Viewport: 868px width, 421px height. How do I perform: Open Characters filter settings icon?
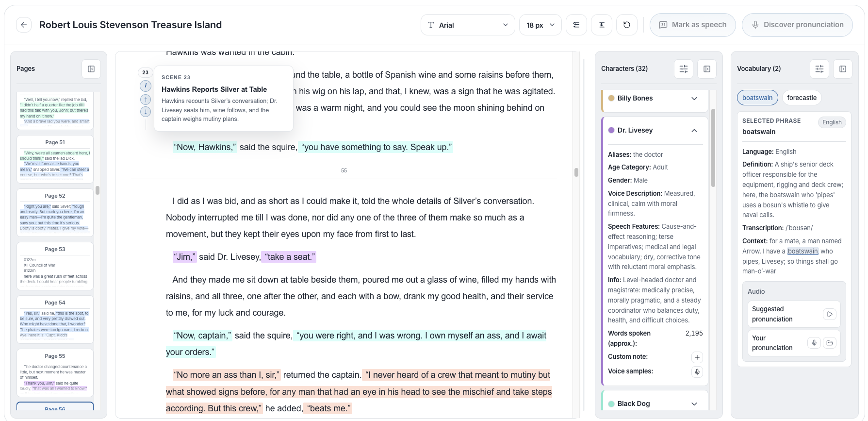tap(684, 69)
